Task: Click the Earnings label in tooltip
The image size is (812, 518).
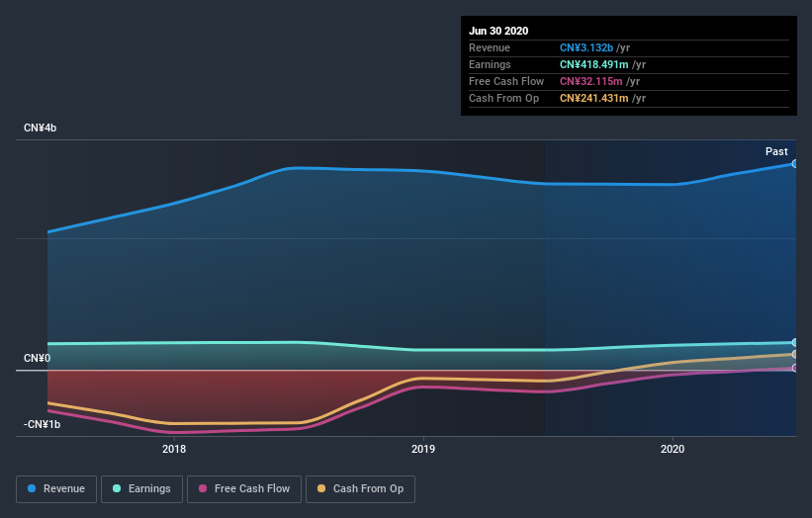Action: (490, 64)
